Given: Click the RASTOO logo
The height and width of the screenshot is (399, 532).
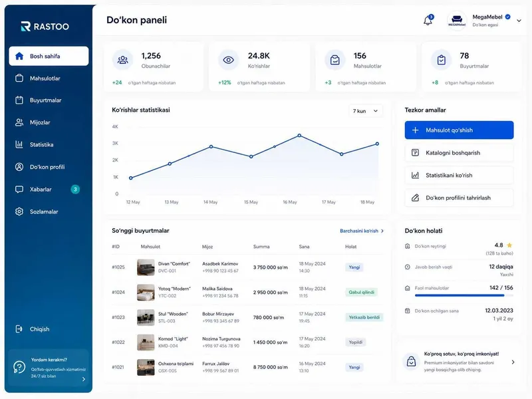Looking at the screenshot, I should (x=45, y=27).
